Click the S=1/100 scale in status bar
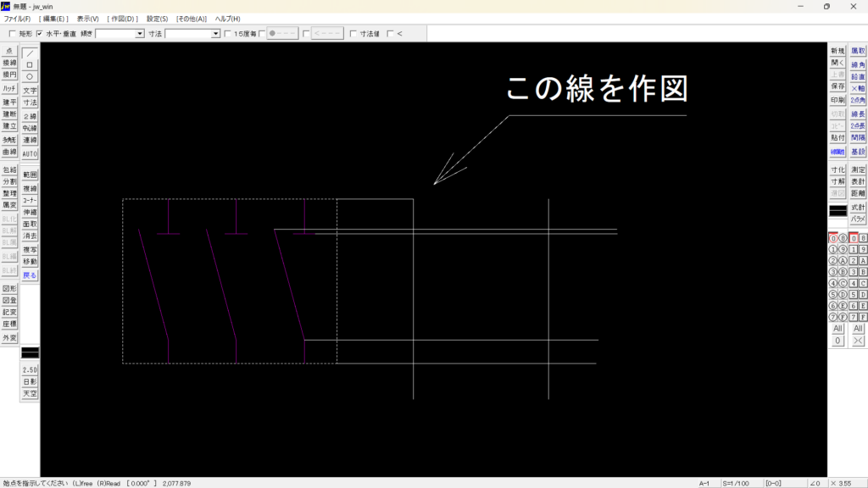This screenshot has width=868, height=488. click(x=738, y=483)
